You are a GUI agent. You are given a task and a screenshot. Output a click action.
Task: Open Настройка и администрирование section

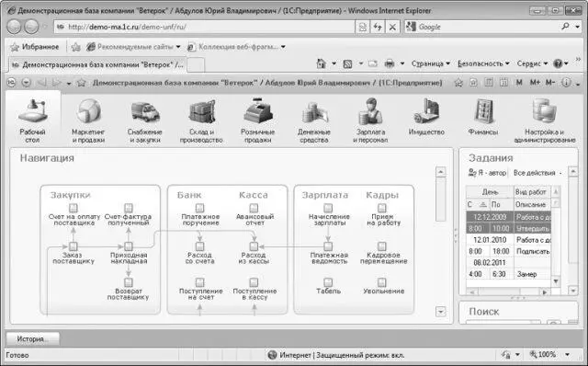click(x=545, y=120)
